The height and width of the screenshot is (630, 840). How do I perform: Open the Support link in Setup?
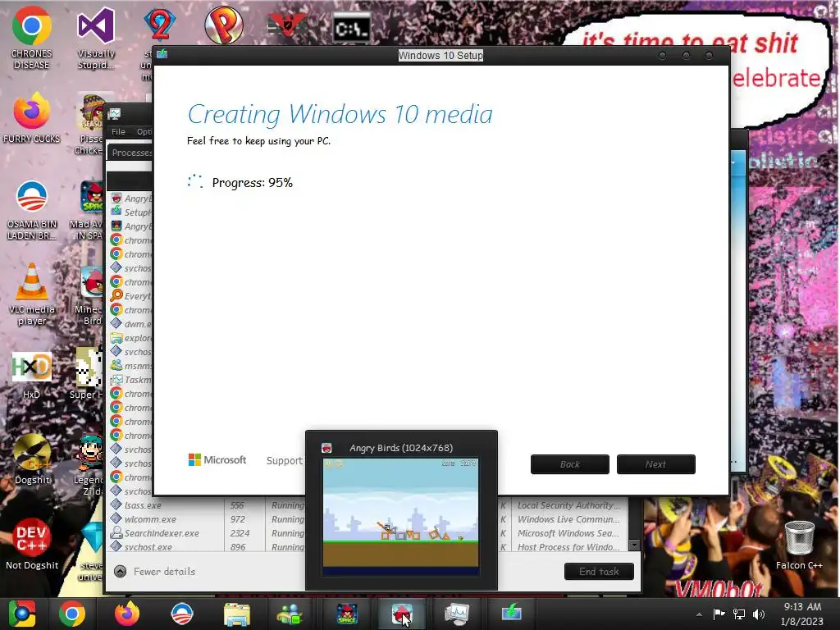[285, 461]
